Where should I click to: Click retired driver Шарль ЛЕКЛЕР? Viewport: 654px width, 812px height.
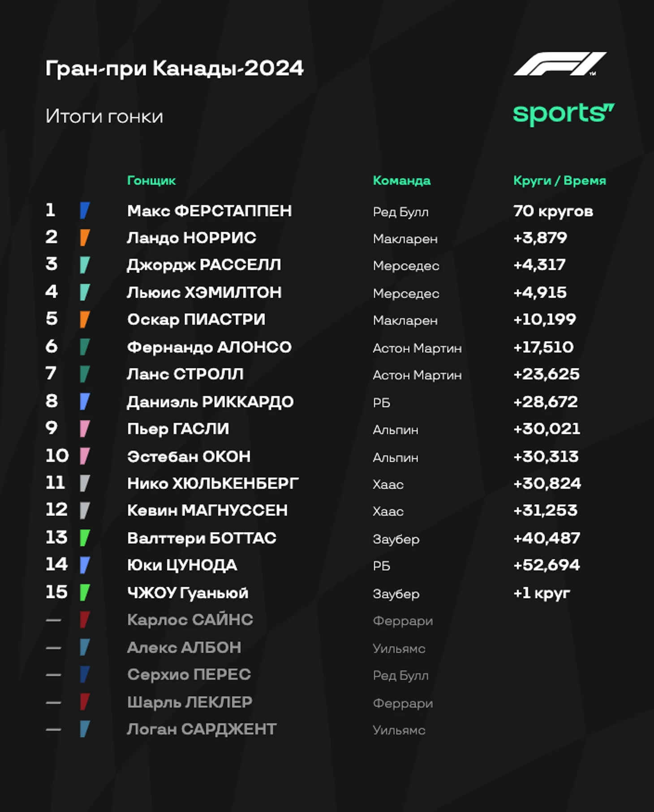coord(189,702)
